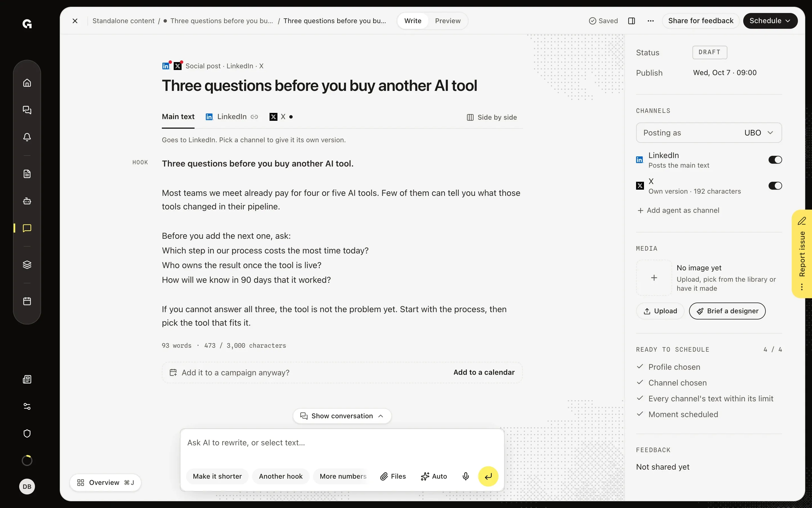Toggle Auto mode in AI prompt bar
Screen dimensions: 812x508
[x=434, y=476]
